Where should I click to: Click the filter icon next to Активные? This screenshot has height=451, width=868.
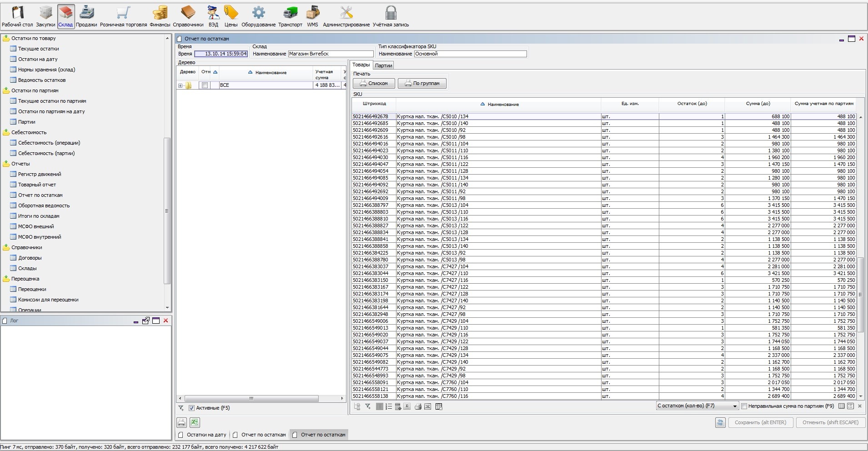[x=181, y=408]
